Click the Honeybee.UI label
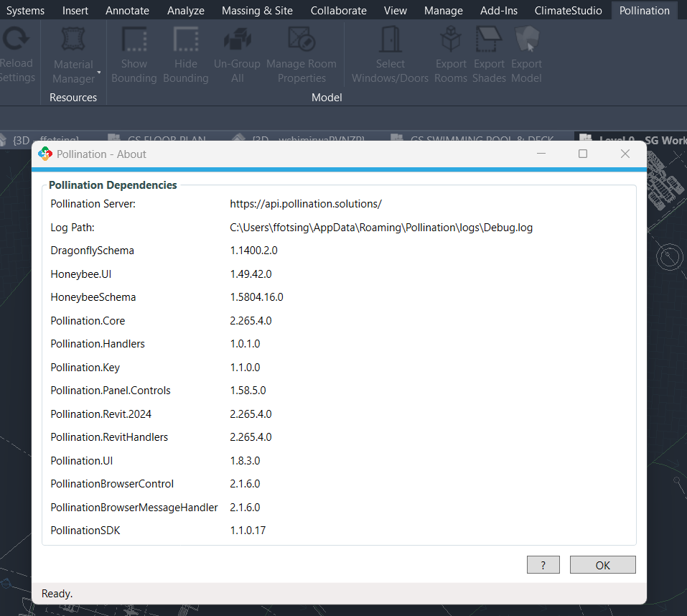The width and height of the screenshot is (687, 616). tap(81, 274)
